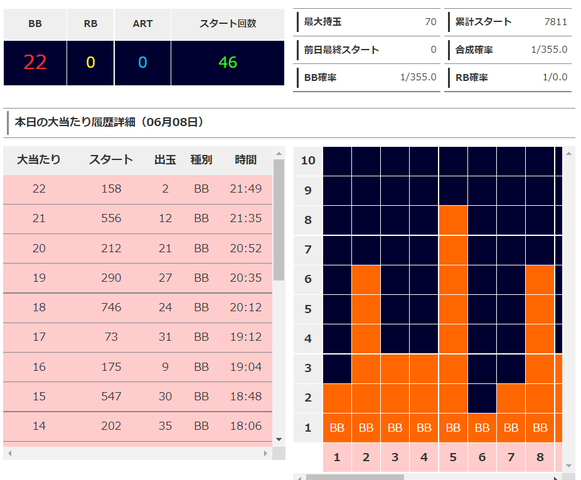Click the blue ART count 0
This screenshot has height=480, width=581.
143,62
